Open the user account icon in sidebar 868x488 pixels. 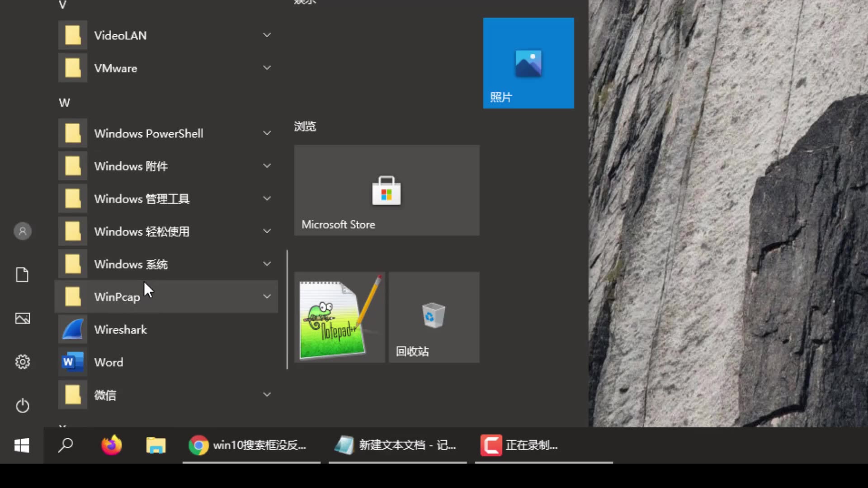click(x=23, y=231)
